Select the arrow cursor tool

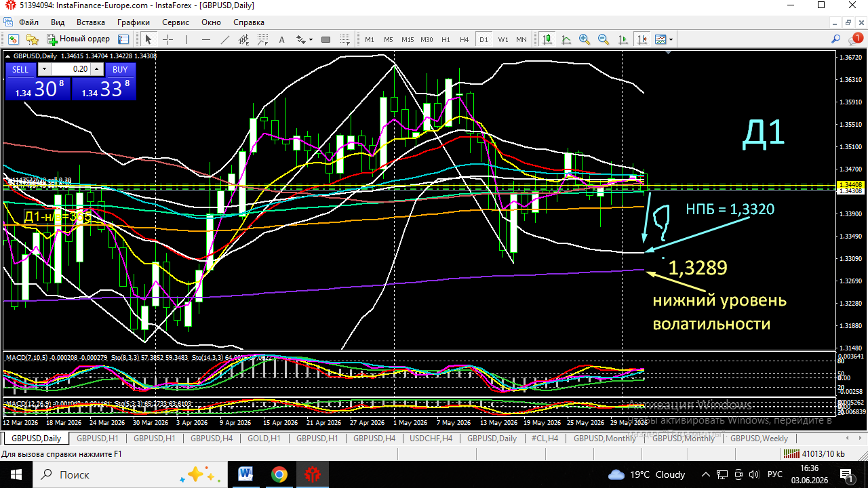pyautogui.click(x=149, y=39)
